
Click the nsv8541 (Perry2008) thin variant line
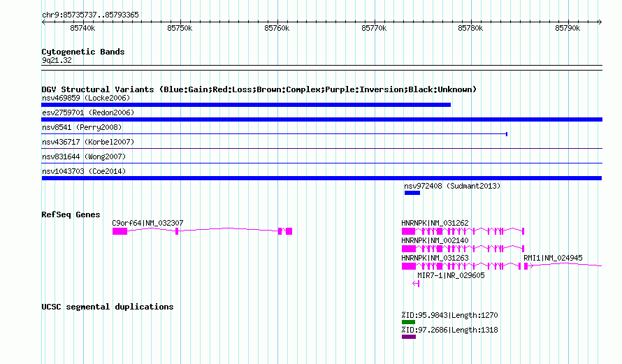tap(275, 134)
